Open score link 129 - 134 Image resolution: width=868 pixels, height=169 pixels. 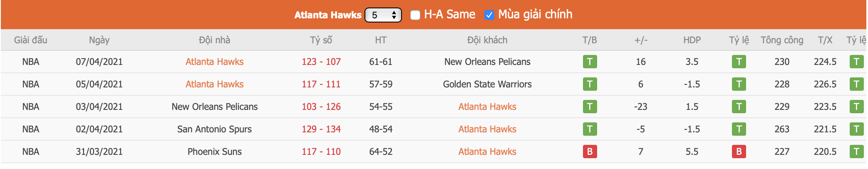click(321, 129)
